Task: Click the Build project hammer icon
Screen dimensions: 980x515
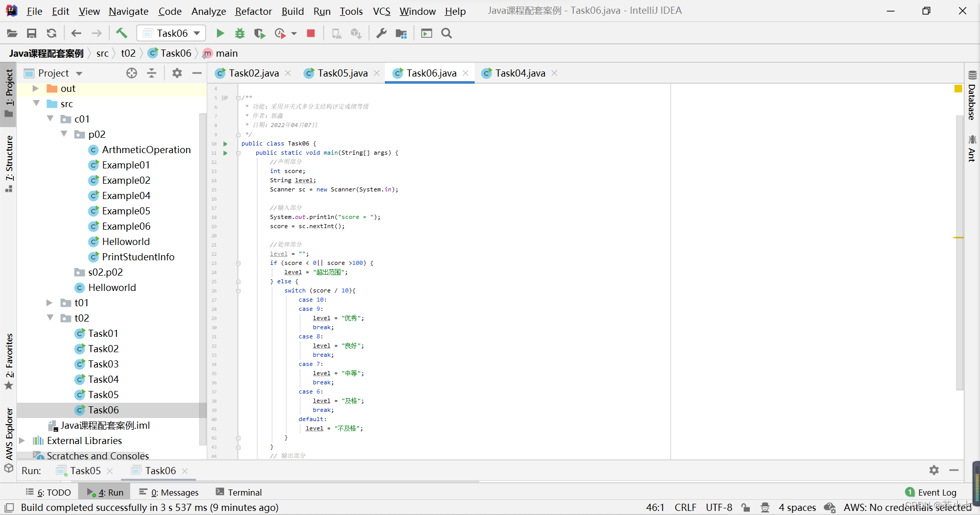Action: 121,33
